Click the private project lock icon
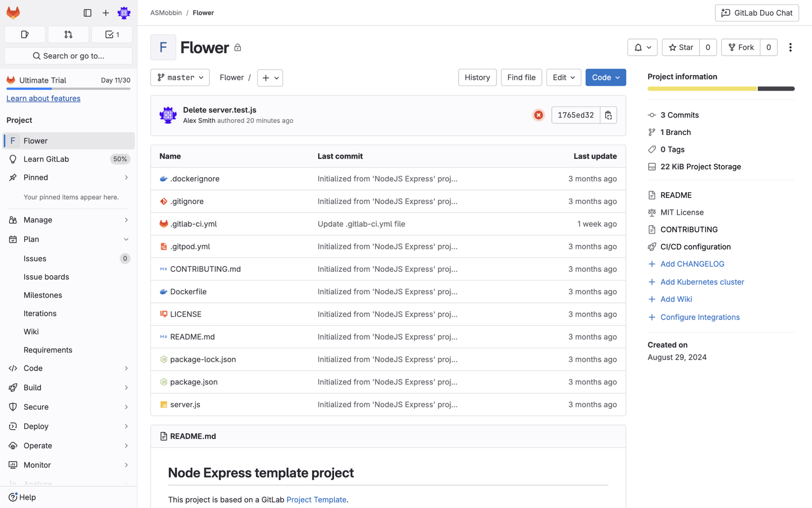Screen dimensions: 812x508 click(238, 47)
